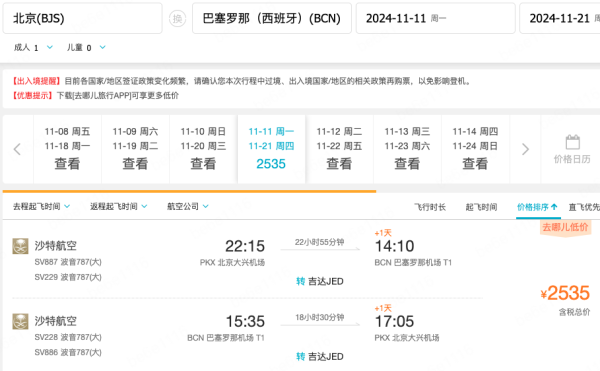Click BCN 巴塞罗那机场 T1 arrival airport
The image size is (600, 371).
(x=413, y=263)
